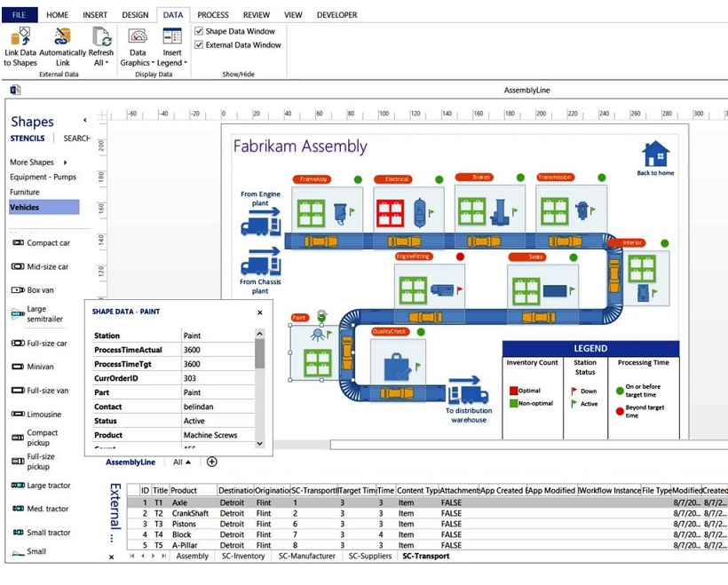Open the Data Graphics dropdown arrow
Image resolution: width=728 pixels, height=585 pixels.
[x=153, y=63]
